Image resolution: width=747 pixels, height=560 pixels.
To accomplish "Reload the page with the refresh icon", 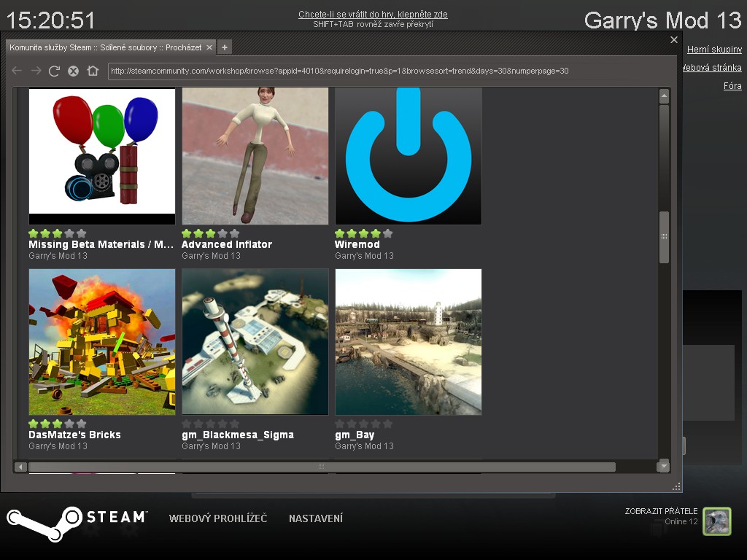I will [x=54, y=71].
